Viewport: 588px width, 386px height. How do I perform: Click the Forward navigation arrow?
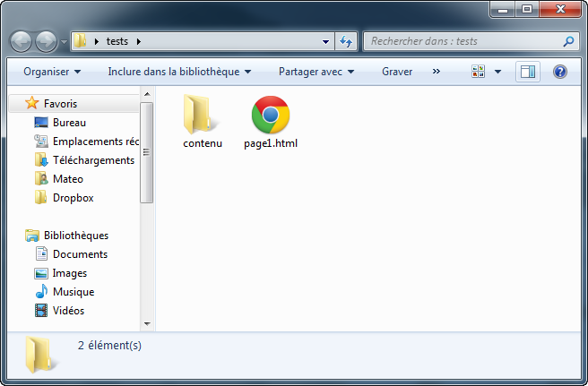tap(46, 41)
